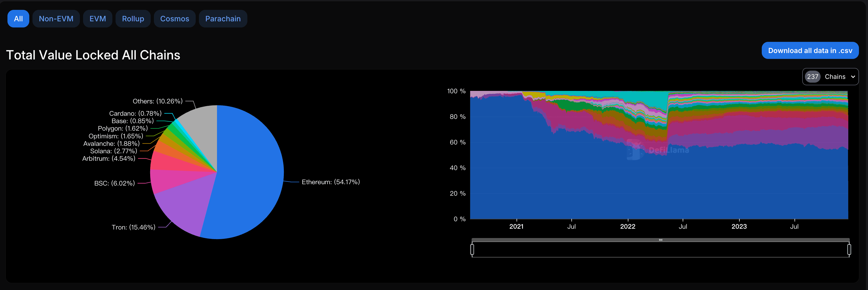
Task: Click the 2021 x-axis label
Action: 516,227
